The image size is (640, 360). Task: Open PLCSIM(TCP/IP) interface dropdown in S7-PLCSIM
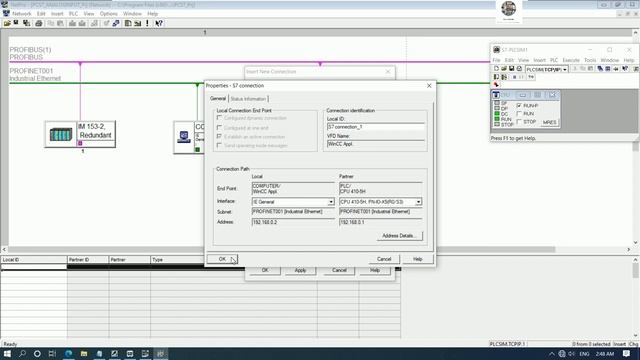tap(564, 69)
